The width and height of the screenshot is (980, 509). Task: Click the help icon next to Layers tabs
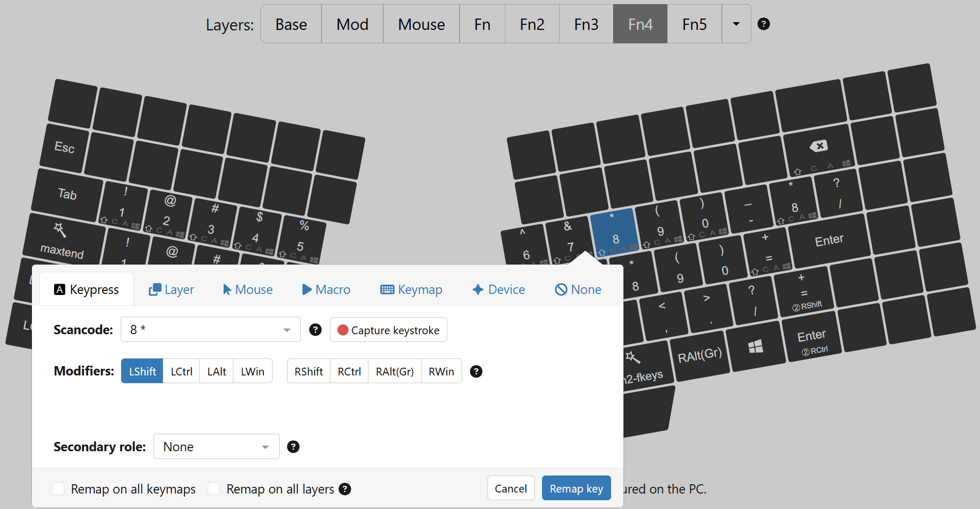pyautogui.click(x=763, y=24)
